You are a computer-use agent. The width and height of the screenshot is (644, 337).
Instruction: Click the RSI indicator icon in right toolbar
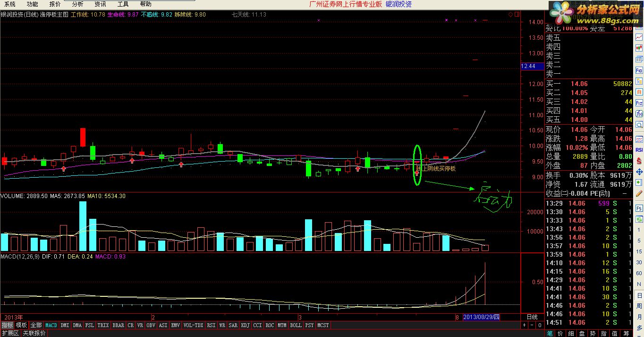click(x=639, y=150)
